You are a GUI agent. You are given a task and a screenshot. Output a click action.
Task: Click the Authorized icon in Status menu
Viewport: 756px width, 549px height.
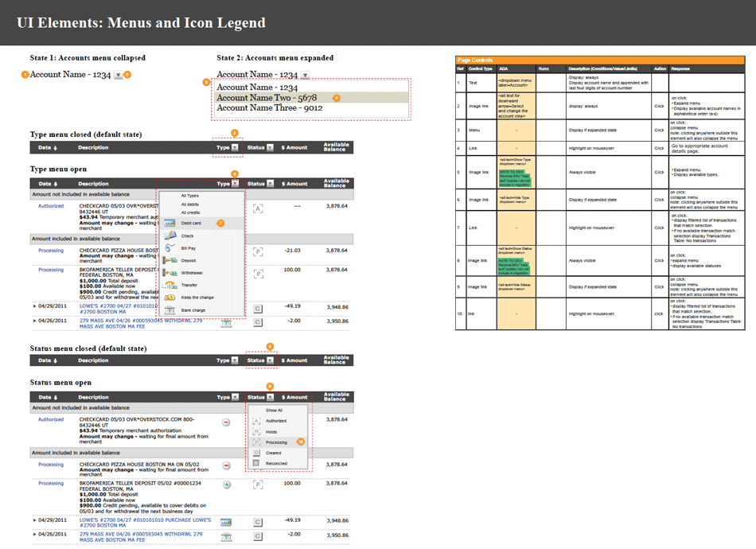point(256,421)
